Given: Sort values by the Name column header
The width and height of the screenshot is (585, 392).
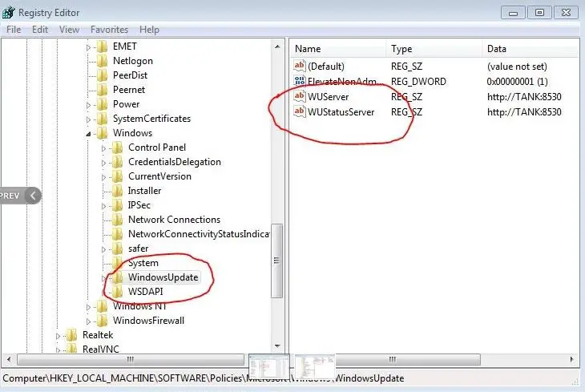Looking at the screenshot, I should pos(338,49).
